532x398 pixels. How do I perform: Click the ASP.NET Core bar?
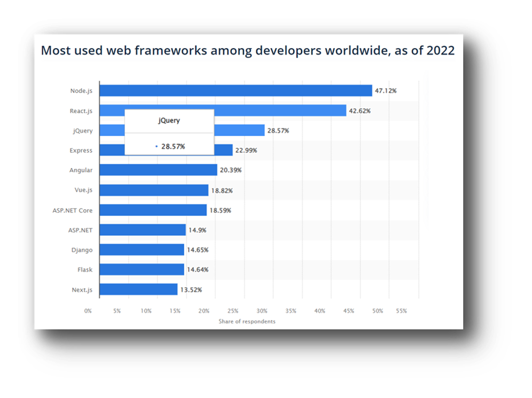click(x=153, y=210)
